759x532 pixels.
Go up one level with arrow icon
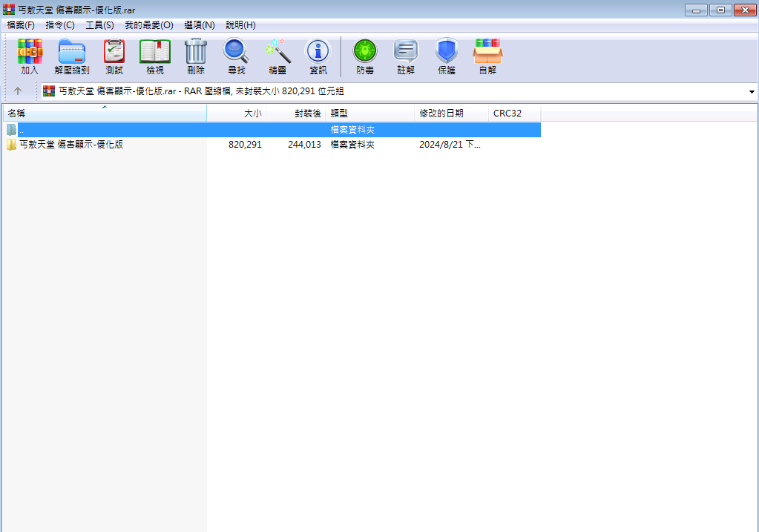(18, 91)
